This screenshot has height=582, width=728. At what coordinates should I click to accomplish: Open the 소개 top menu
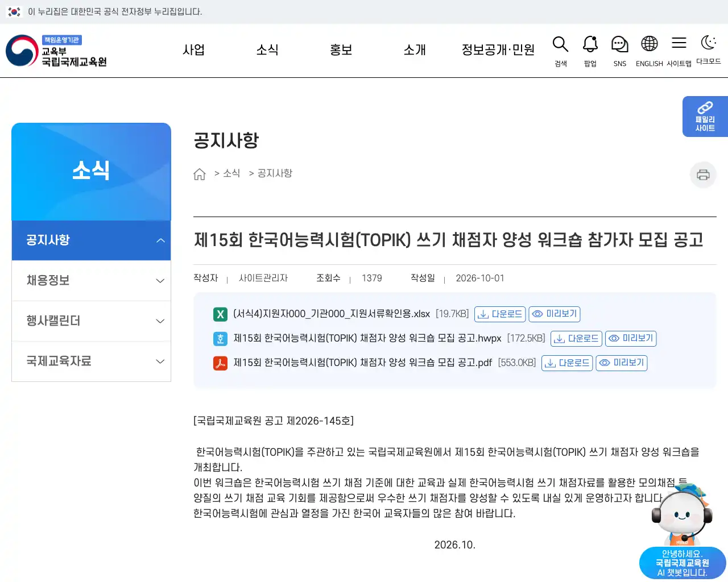[x=415, y=50]
